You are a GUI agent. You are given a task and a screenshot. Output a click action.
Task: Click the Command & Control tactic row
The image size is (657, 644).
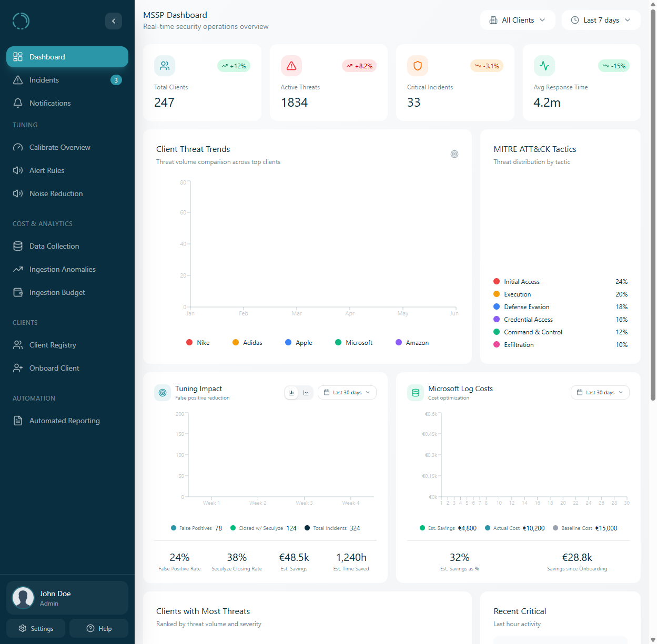[561, 332]
